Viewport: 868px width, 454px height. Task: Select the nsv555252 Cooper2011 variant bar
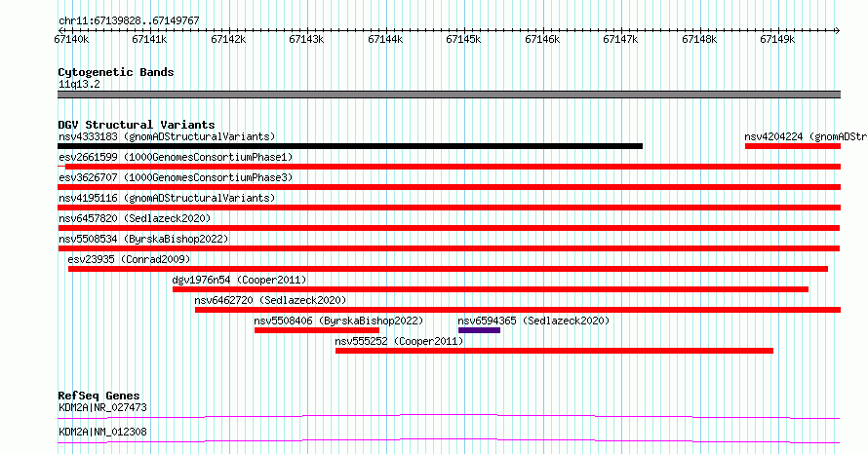554,351
